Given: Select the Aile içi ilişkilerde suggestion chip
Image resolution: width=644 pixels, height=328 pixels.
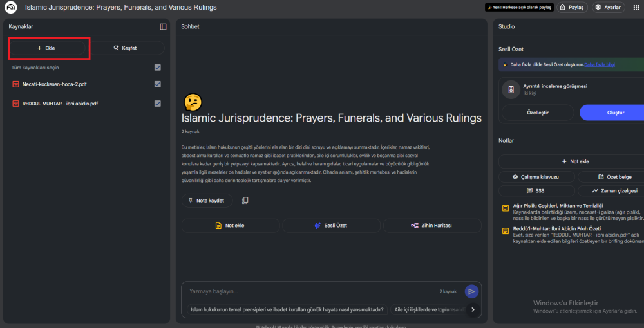Looking at the screenshot, I should (428, 309).
